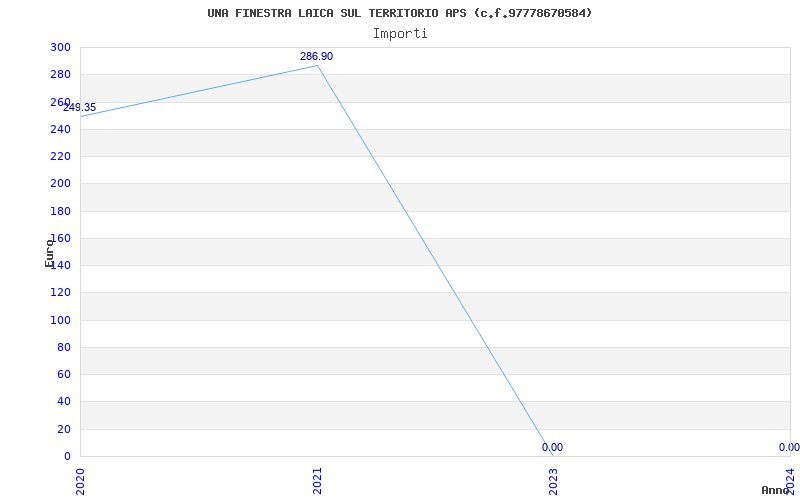Click the 140 y-axis tick label
800x500 pixels.
coord(60,265)
